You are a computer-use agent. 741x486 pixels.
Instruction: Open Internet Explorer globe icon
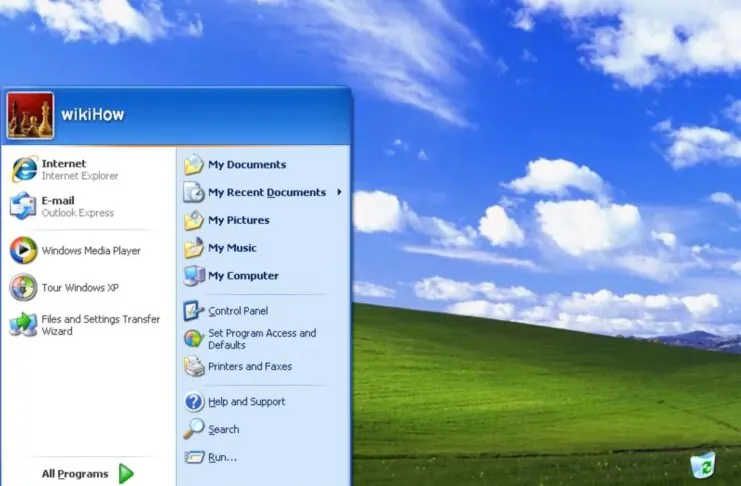click(x=24, y=169)
